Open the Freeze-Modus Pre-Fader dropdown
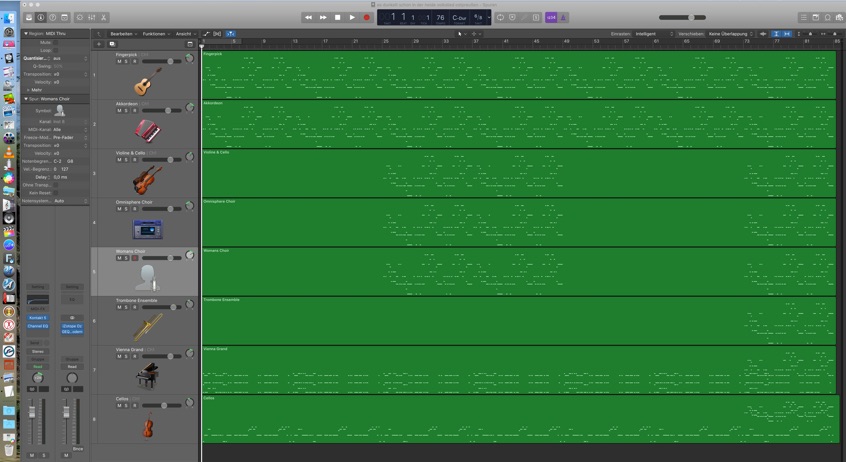The height and width of the screenshot is (462, 846). (70, 137)
